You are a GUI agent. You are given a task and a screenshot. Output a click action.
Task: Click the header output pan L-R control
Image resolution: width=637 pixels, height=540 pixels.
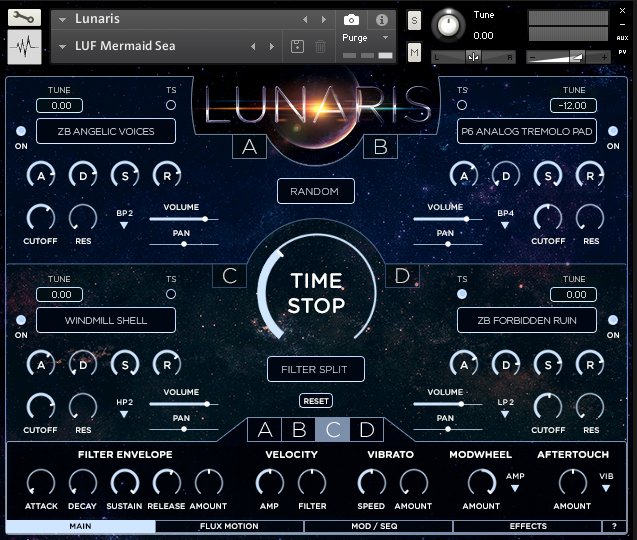pyautogui.click(x=473, y=57)
